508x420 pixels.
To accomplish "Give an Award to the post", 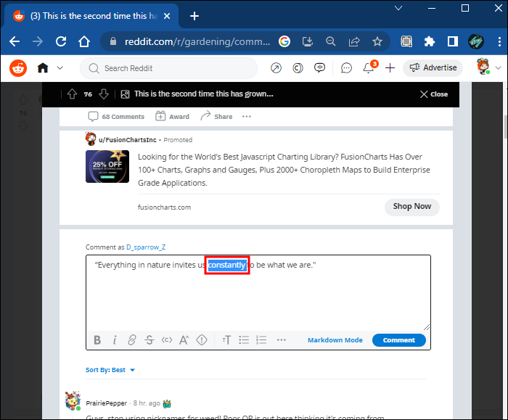I will 173,116.
